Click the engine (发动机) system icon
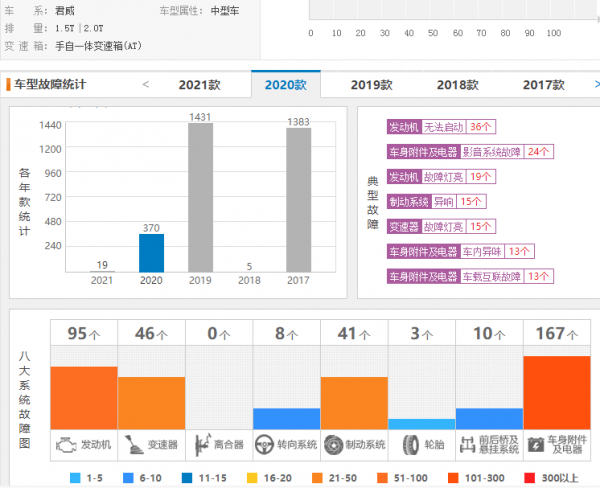600x488 pixels. pyautogui.click(x=66, y=443)
